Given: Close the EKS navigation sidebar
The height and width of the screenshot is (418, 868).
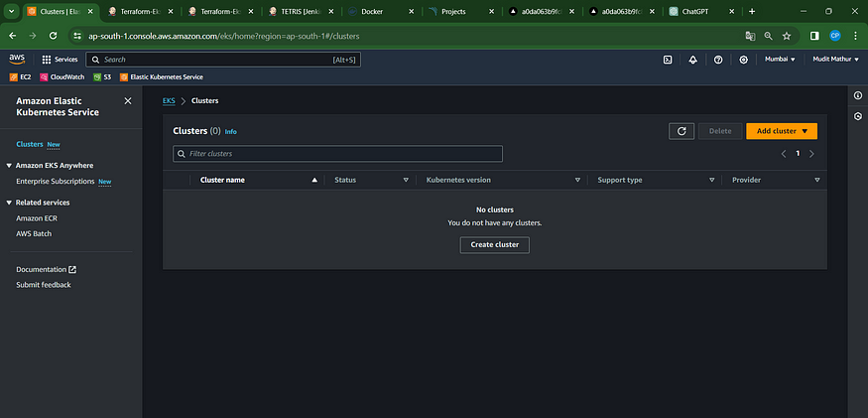Looking at the screenshot, I should point(128,101).
